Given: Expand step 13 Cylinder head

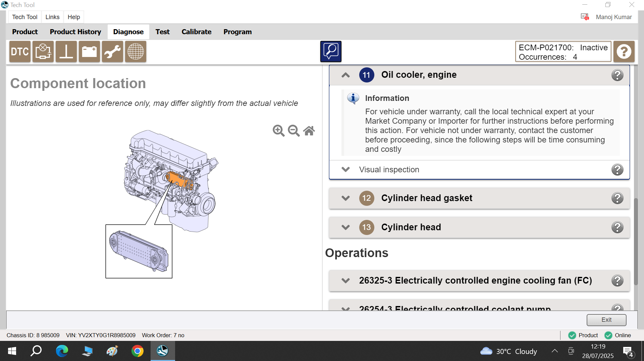Looking at the screenshot, I should [345, 227].
